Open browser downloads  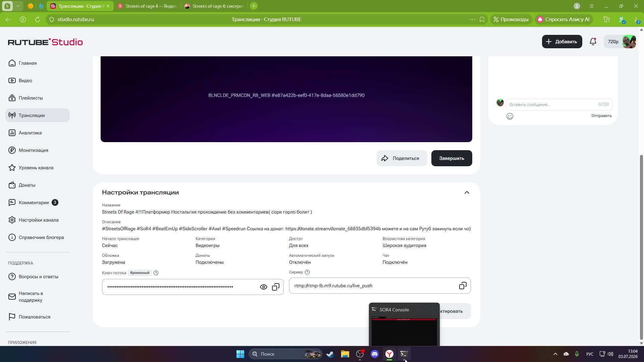point(636,19)
